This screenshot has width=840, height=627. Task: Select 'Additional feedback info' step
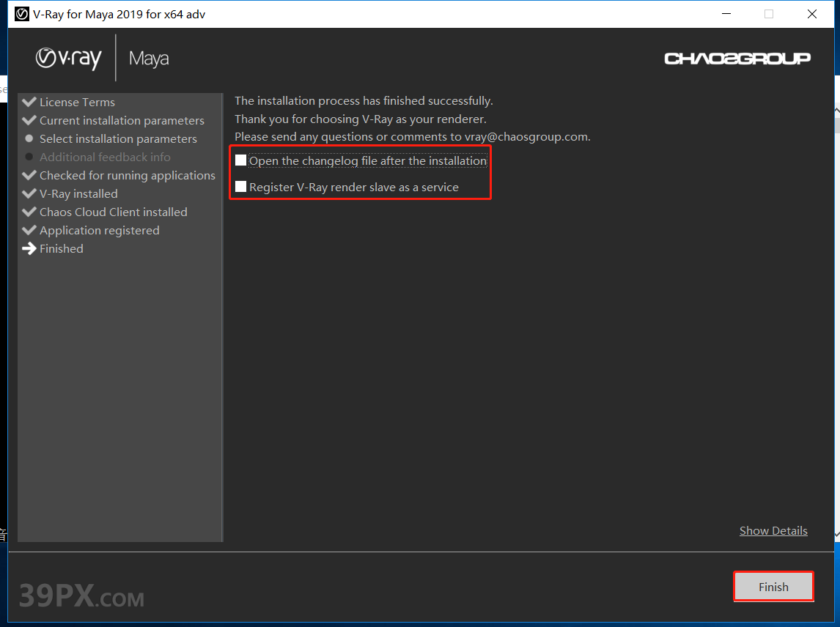coord(105,157)
